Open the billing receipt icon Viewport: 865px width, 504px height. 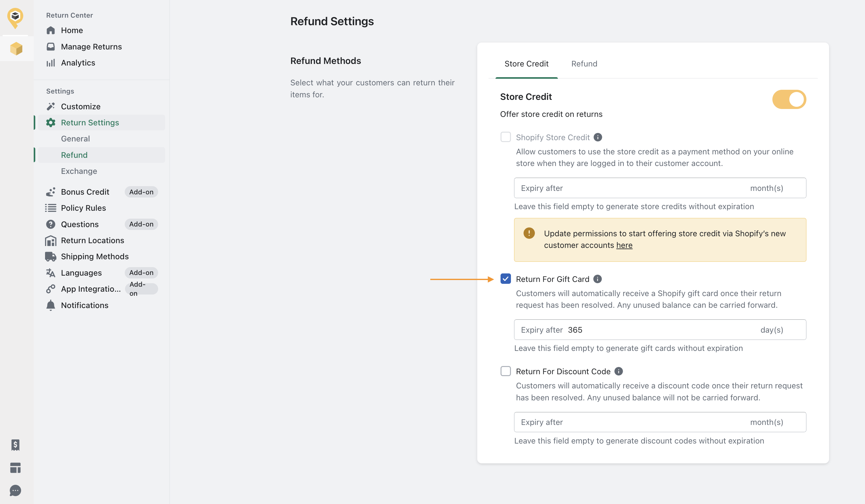pyautogui.click(x=15, y=445)
